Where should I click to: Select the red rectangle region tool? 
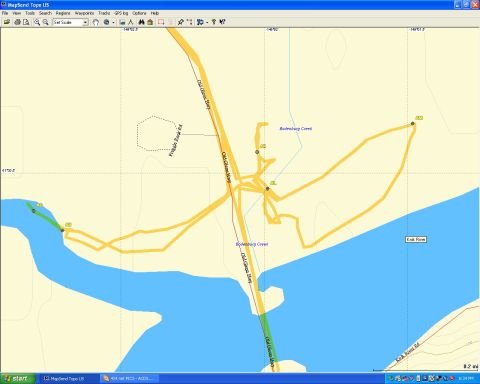coord(161,22)
